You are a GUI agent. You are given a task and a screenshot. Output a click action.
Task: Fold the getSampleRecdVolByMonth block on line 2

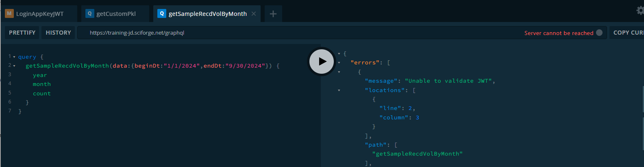[x=14, y=66]
